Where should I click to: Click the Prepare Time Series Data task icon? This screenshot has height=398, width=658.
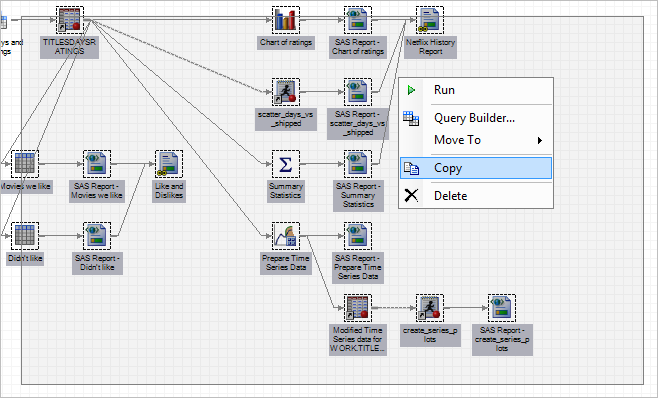pos(286,236)
